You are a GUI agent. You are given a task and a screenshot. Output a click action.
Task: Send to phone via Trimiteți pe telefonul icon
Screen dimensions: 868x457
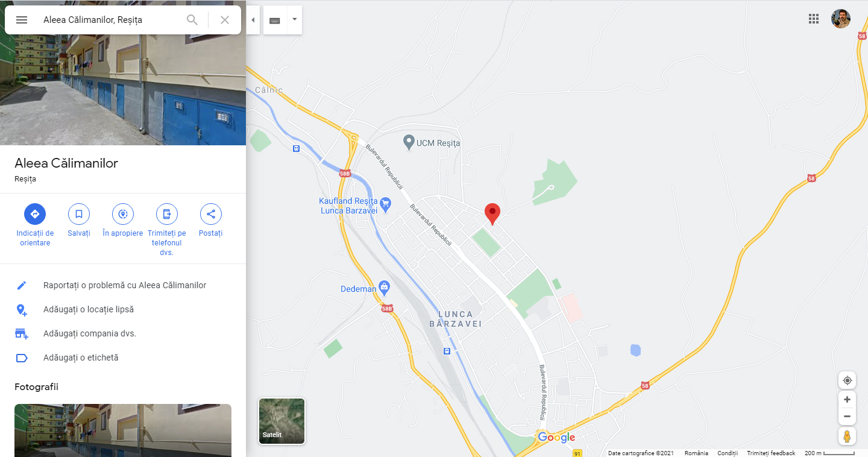[x=167, y=214]
